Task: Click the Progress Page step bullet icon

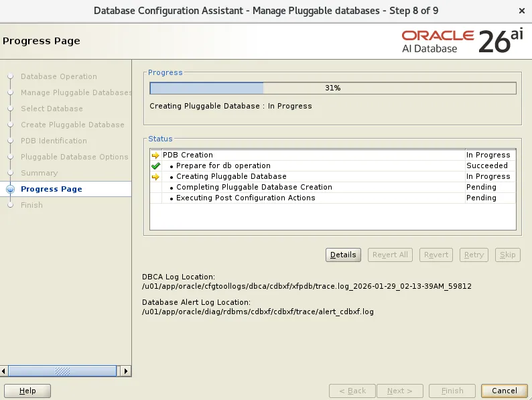Action: (x=11, y=189)
